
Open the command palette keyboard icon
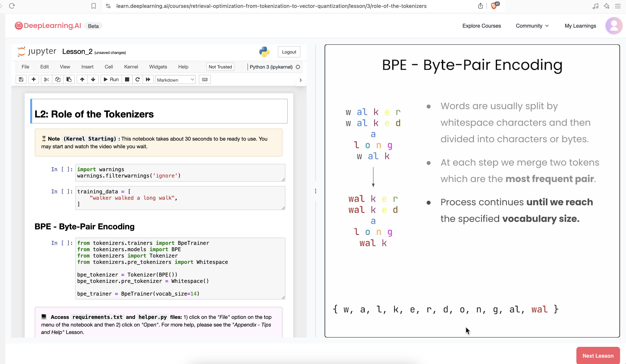tap(205, 79)
